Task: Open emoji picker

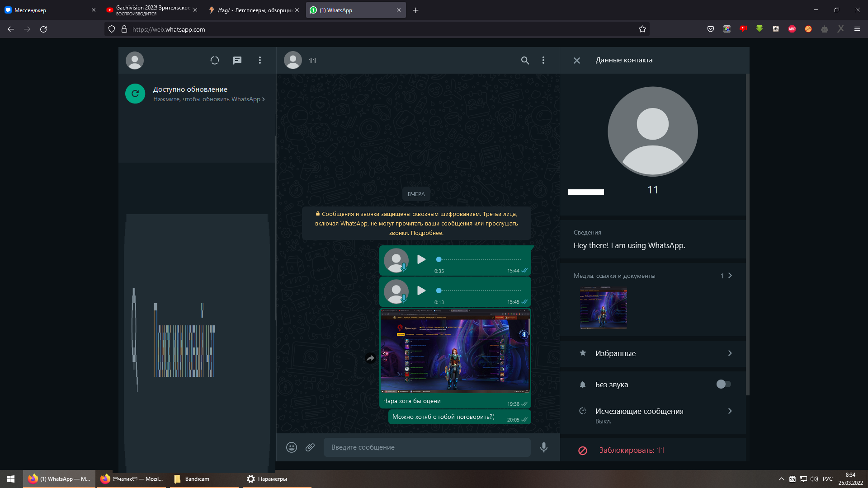Action: click(x=292, y=447)
